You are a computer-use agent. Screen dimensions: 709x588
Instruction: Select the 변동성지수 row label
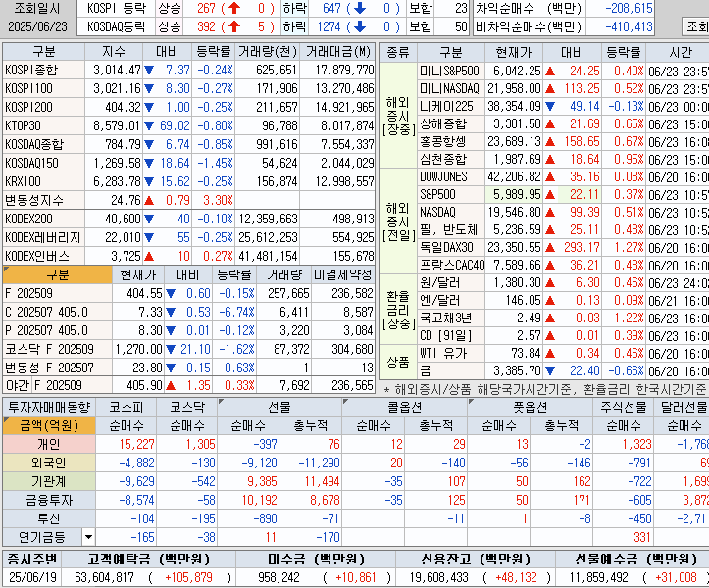click(43, 200)
